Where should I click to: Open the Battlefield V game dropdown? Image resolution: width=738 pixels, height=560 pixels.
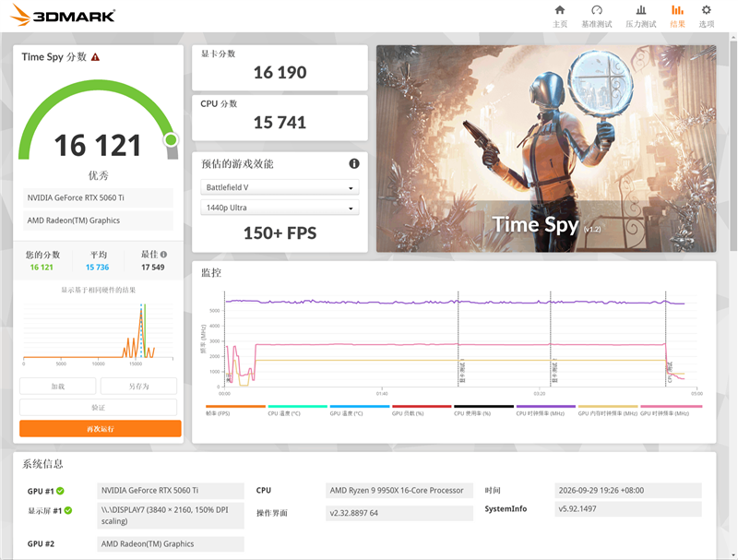coord(280,187)
